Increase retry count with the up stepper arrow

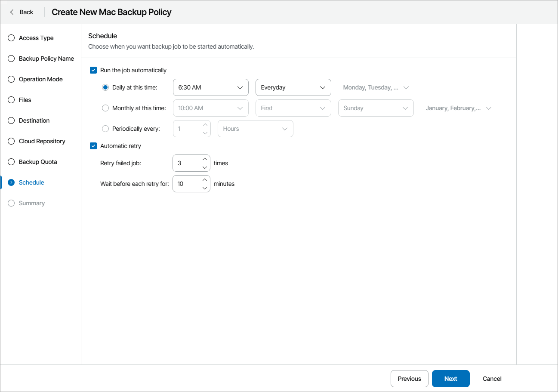point(205,159)
